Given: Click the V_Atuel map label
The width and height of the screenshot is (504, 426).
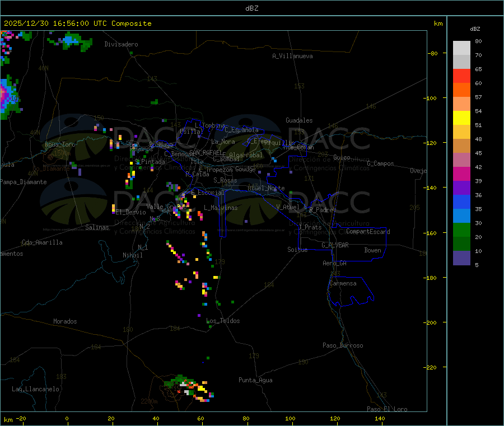Looking at the screenshot, I should click(288, 207).
